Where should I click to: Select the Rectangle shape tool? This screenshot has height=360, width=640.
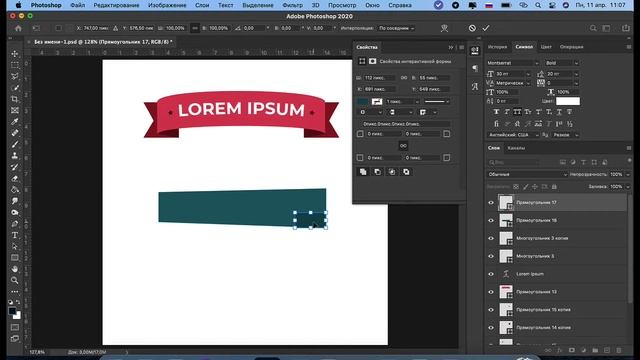(15, 258)
